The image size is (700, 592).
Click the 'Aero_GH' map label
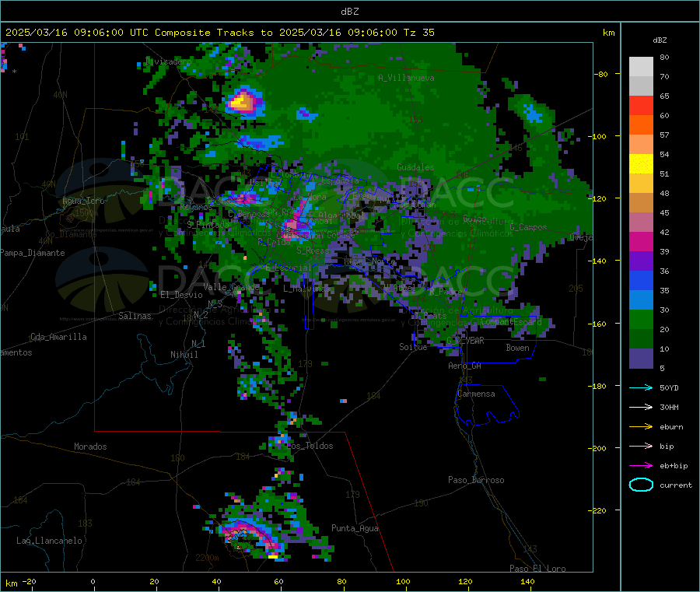464,366
